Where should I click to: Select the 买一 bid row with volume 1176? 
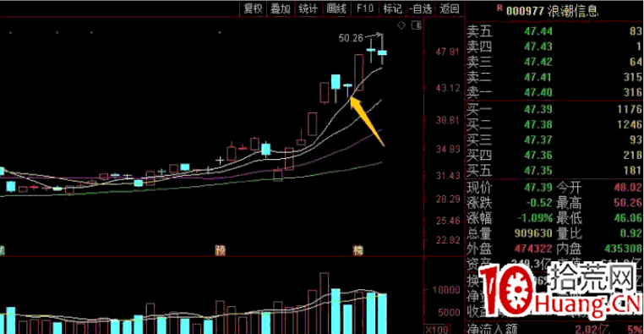coord(554,109)
